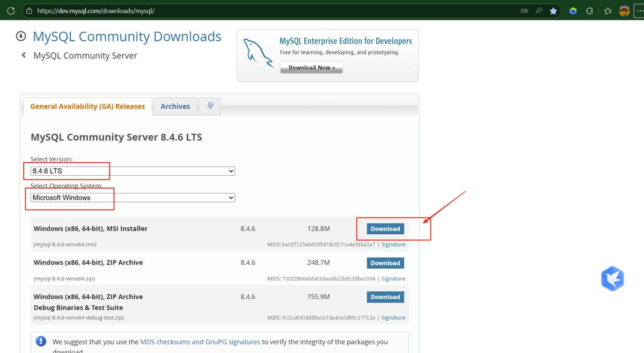Image resolution: width=644 pixels, height=353 pixels.
Task: Click the blue info icon beside the MD5 suggestion
Action: (41, 341)
